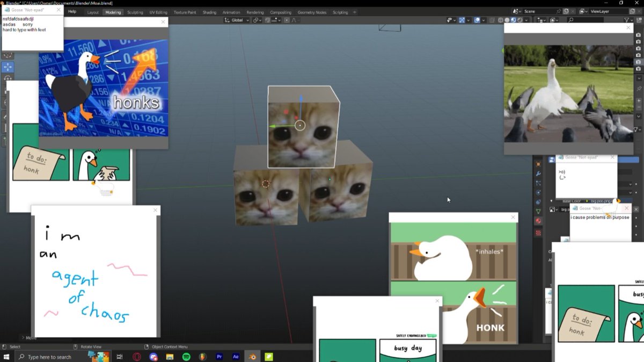Screen dimensions: 644x362
Task: Select the Move tool in Blender's left toolbar
Action: click(8, 67)
